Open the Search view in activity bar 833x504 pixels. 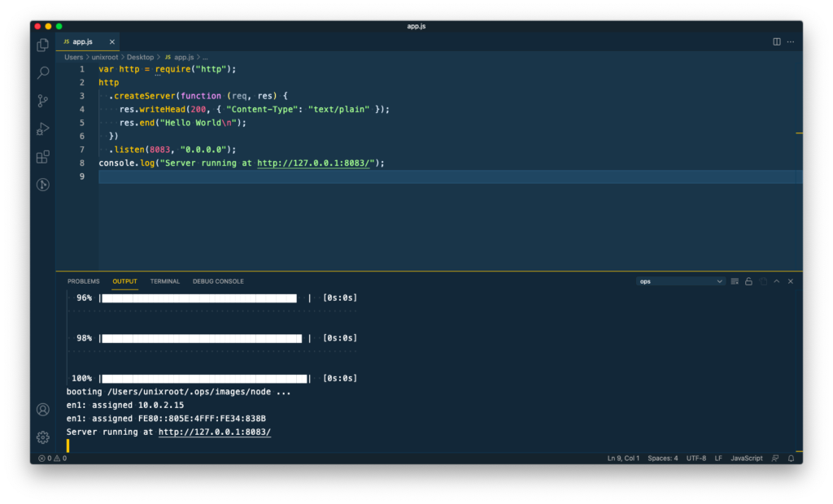pyautogui.click(x=43, y=72)
